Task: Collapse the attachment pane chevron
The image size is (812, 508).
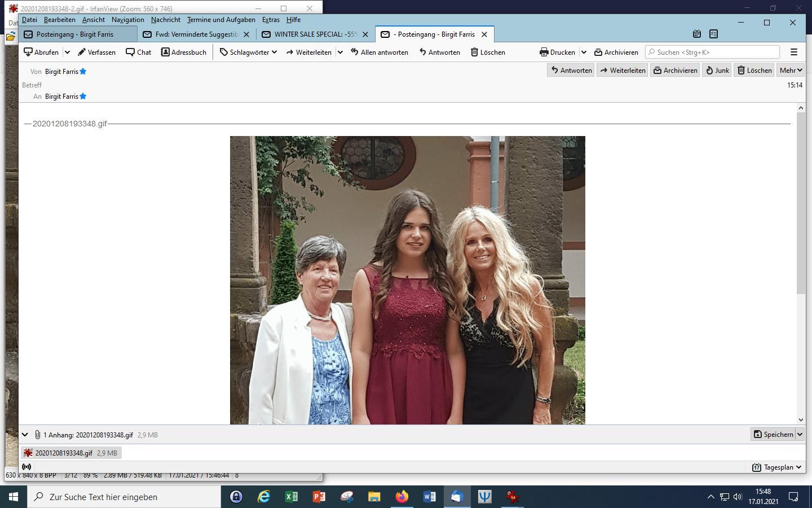Action: point(25,435)
